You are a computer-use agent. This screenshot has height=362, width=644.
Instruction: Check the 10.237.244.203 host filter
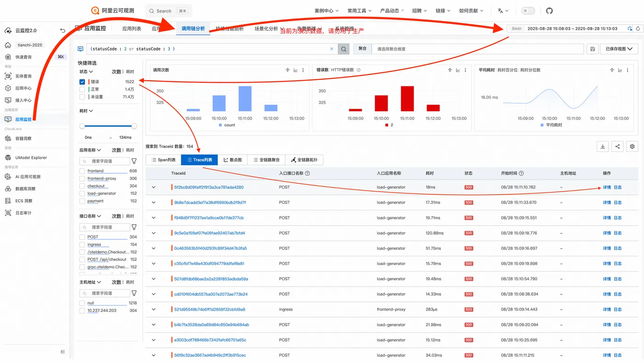(82, 311)
